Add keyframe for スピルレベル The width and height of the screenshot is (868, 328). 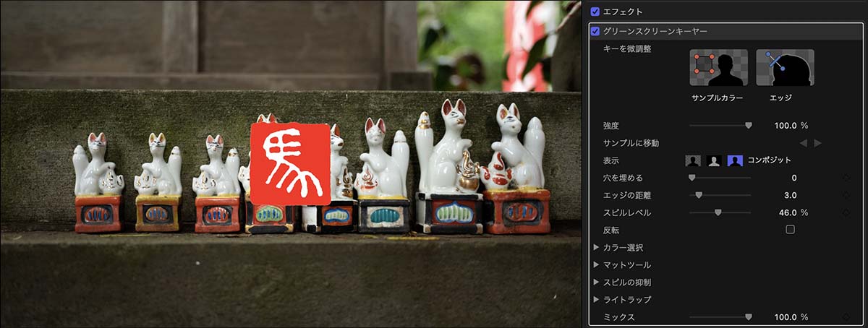[846, 212]
